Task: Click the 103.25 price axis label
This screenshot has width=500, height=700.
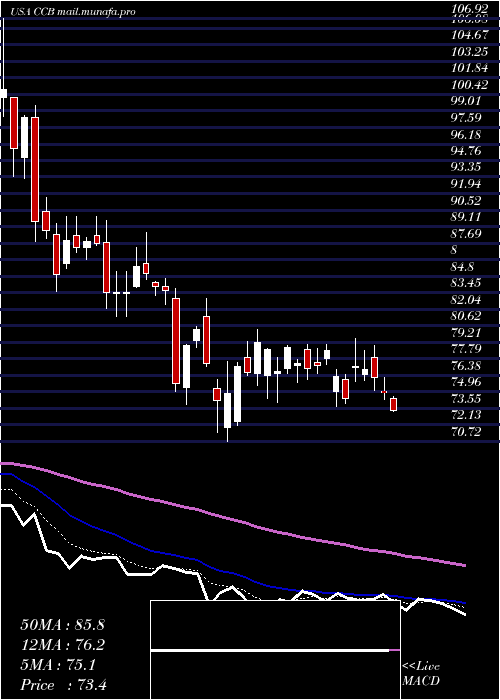Action: [x=467, y=51]
